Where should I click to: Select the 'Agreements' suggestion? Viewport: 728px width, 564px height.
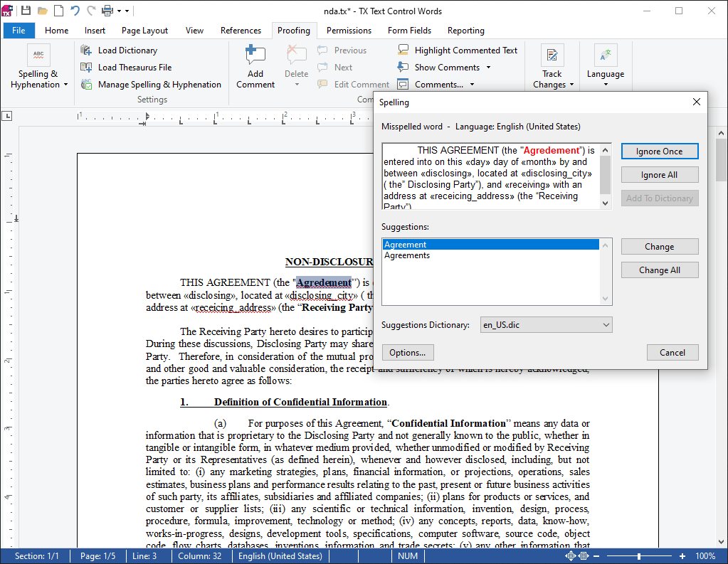tap(407, 255)
